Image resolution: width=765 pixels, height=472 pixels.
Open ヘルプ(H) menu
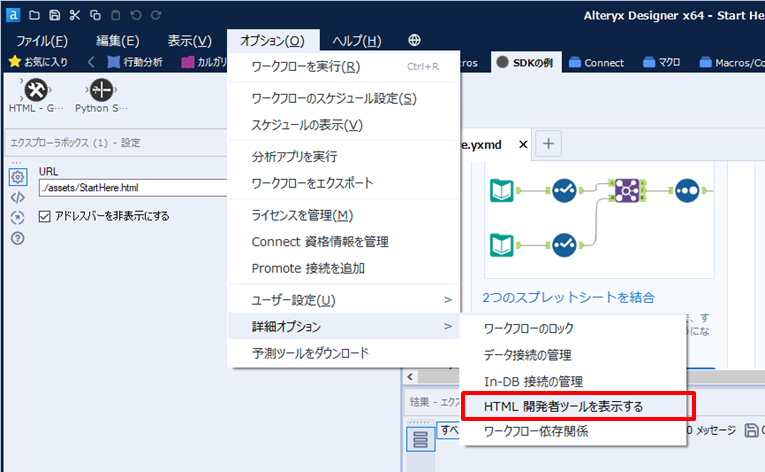[357, 41]
